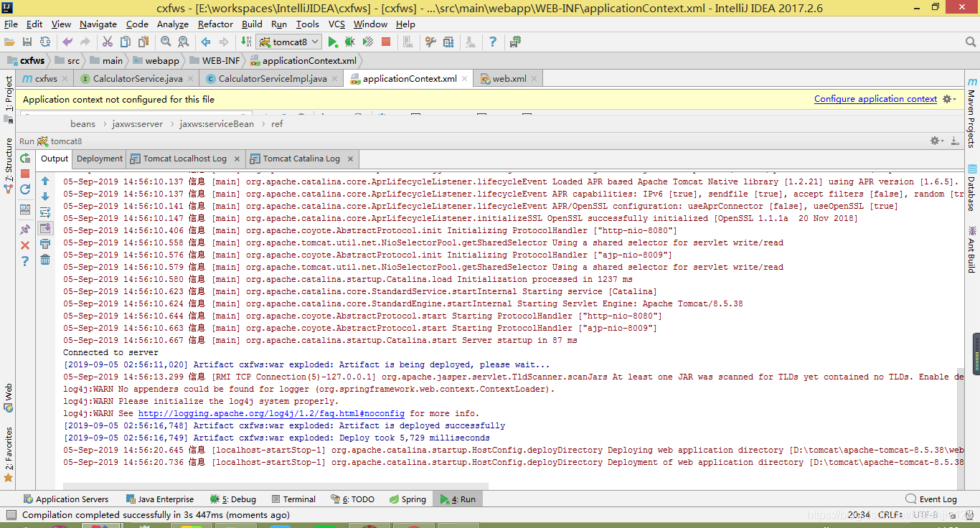Hide the Run panel with the hide icon
The image size is (980, 528).
954,141
